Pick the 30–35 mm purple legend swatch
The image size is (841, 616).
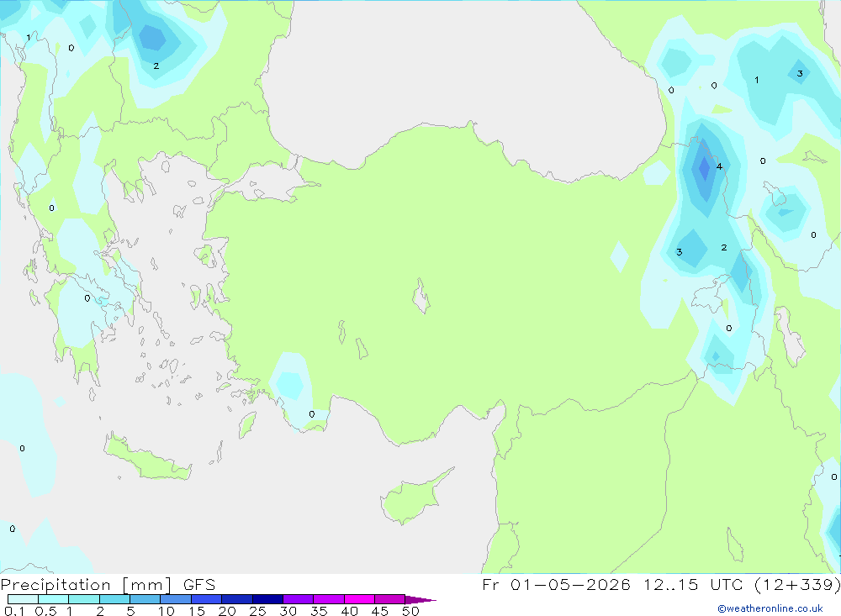click(298, 599)
